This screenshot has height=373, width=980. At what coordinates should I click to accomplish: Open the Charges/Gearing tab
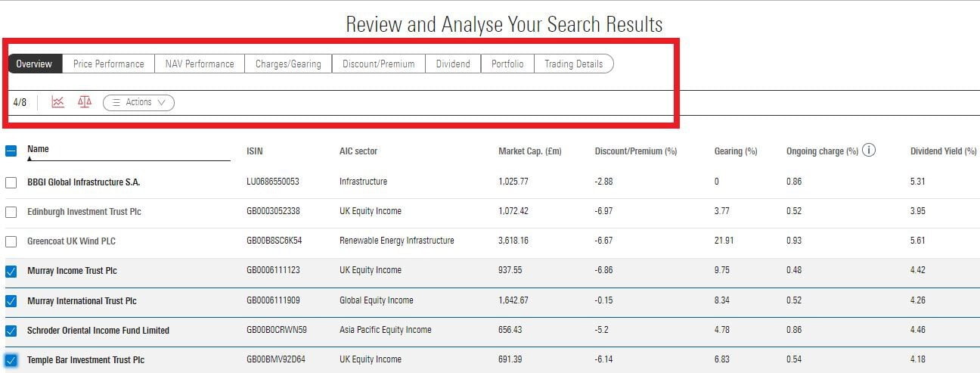click(x=288, y=64)
